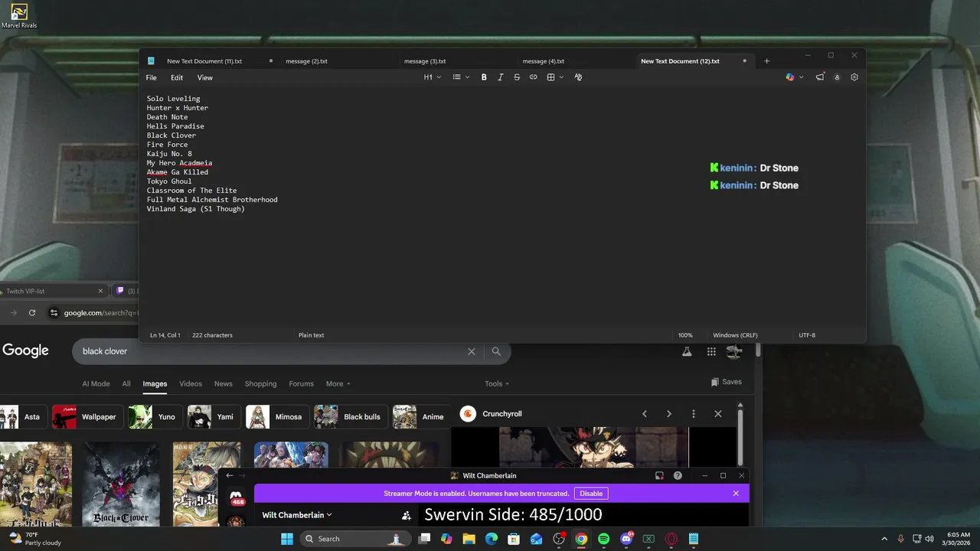The height and width of the screenshot is (551, 980).
Task: Apply strikethrough formatting in Notepad
Action: (x=517, y=77)
